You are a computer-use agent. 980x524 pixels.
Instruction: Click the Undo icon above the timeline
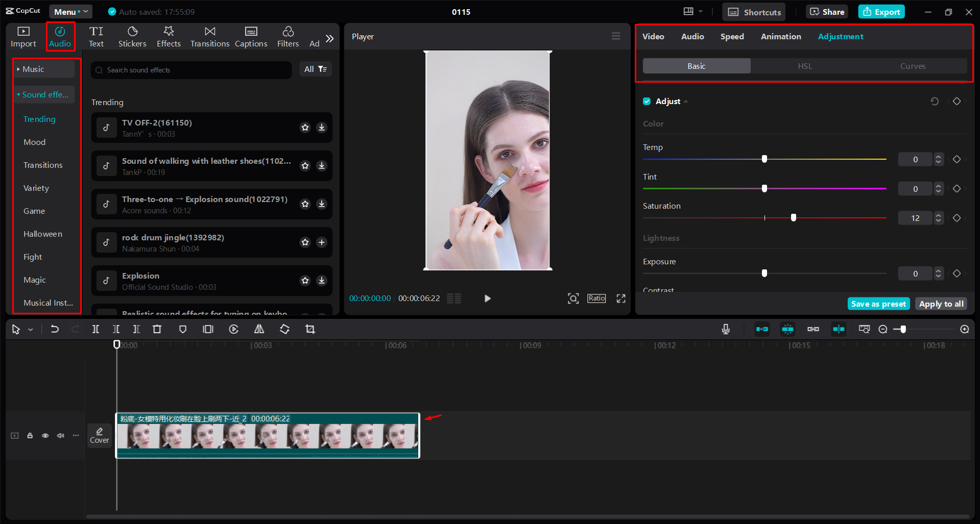click(55, 329)
